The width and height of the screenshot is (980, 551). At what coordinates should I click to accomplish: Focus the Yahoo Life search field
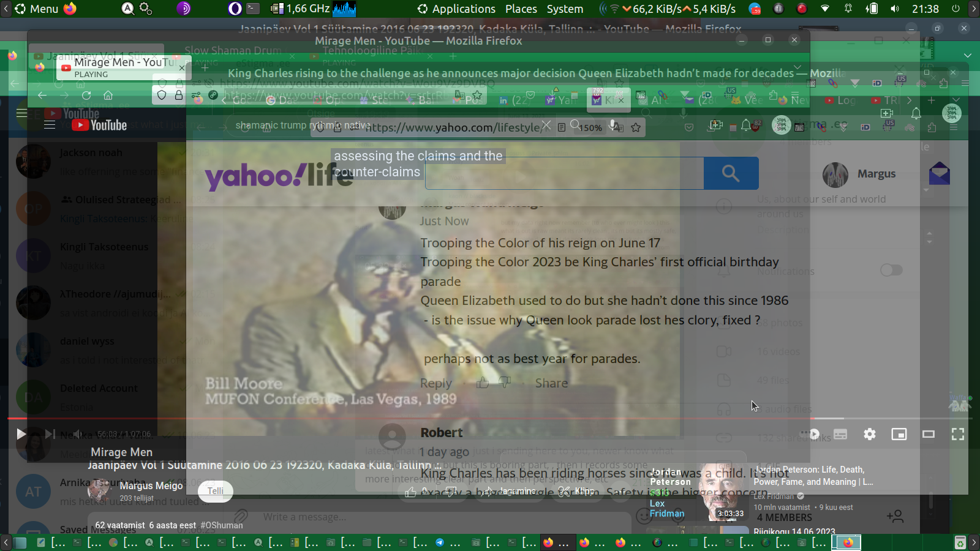(564, 173)
